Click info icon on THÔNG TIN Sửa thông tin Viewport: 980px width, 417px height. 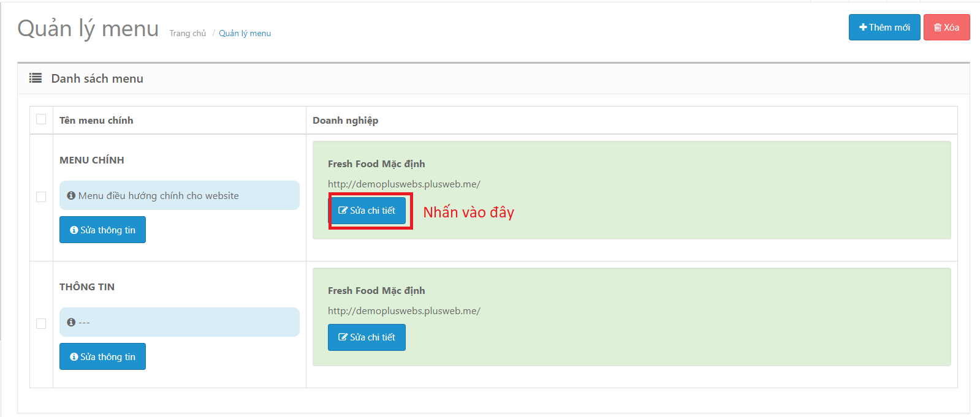pyautogui.click(x=74, y=357)
